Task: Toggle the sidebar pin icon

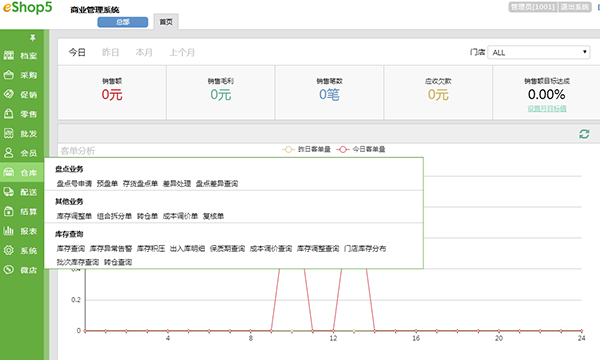Action: point(33,38)
